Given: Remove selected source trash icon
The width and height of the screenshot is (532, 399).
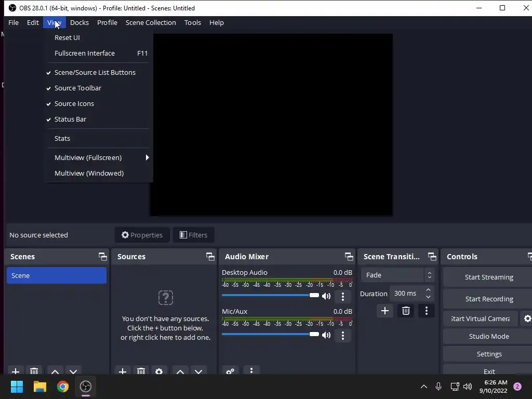Looking at the screenshot, I should coord(141,370).
